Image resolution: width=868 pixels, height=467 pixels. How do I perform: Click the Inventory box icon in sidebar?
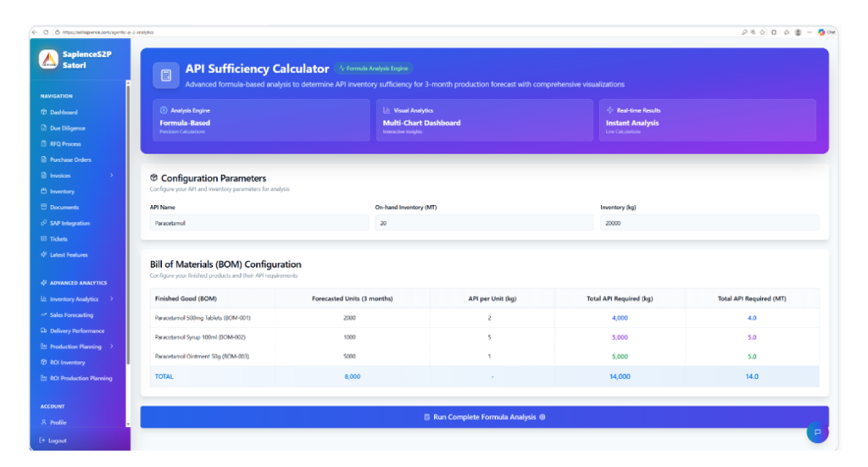click(x=44, y=191)
